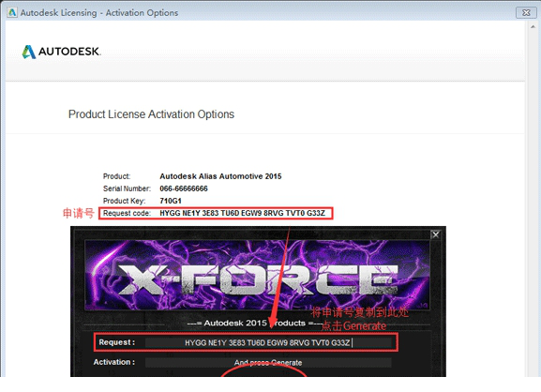541x392 pixels.
Task: Close the Autodesk Licensing window
Action: pos(526,13)
